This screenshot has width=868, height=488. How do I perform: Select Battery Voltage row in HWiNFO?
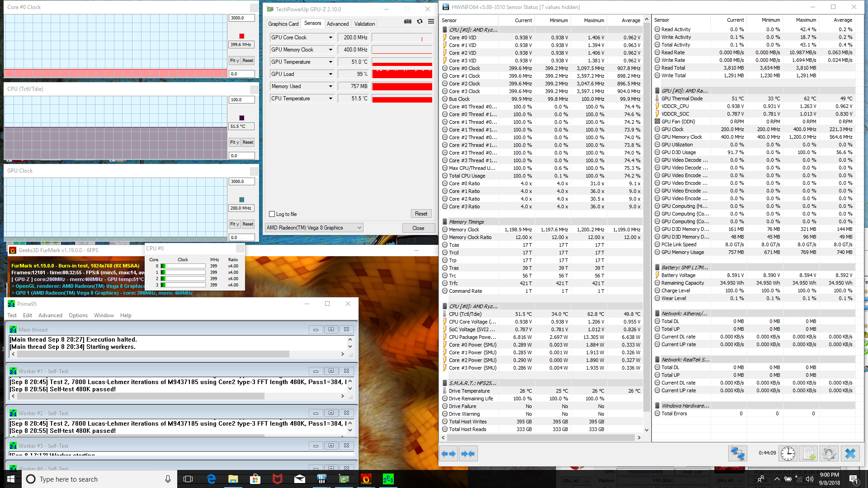click(x=754, y=275)
